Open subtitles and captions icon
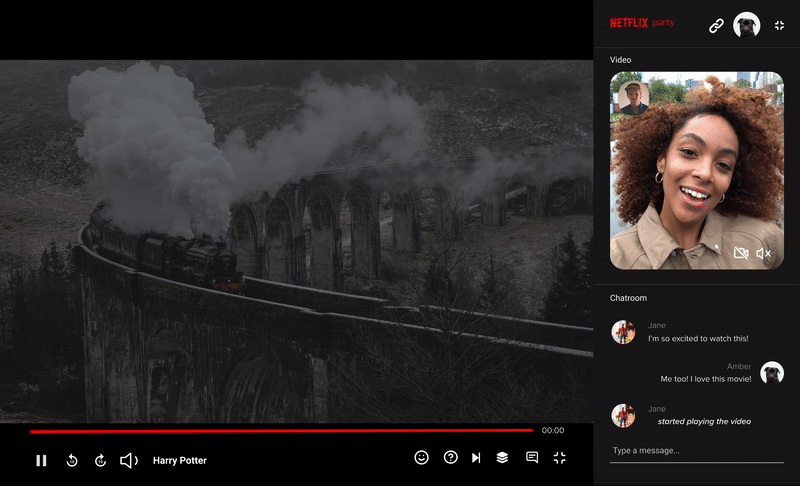This screenshot has width=800, height=486. (532, 457)
